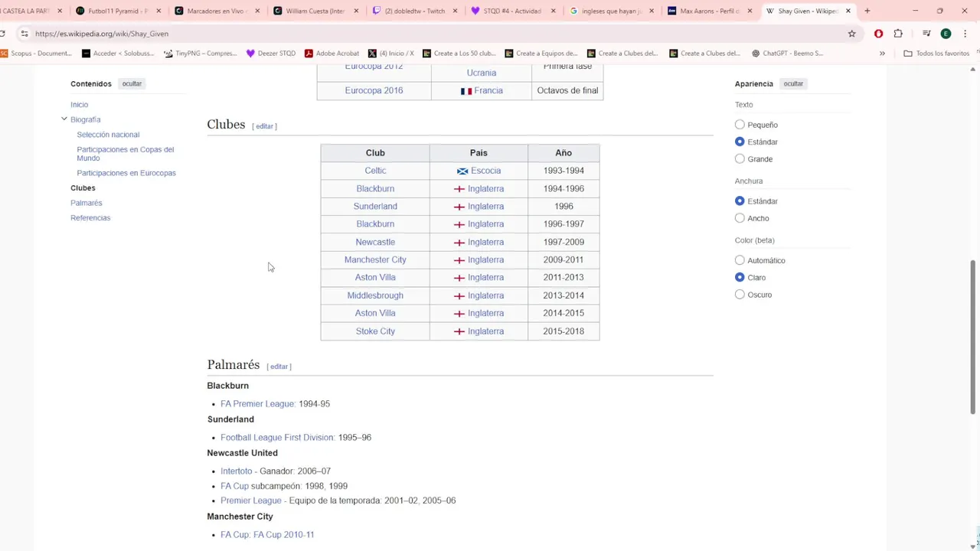Close the Futbol11 Pyramid tab
This screenshot has height=551, width=980.
158,11
